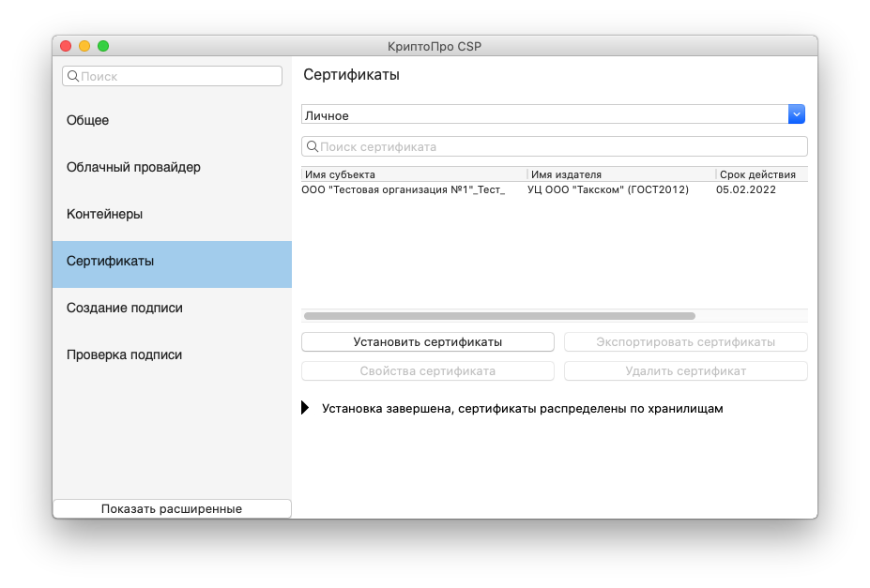Image resolution: width=870 pixels, height=588 pixels.
Task: Click Свойства сертификата button
Action: click(428, 370)
